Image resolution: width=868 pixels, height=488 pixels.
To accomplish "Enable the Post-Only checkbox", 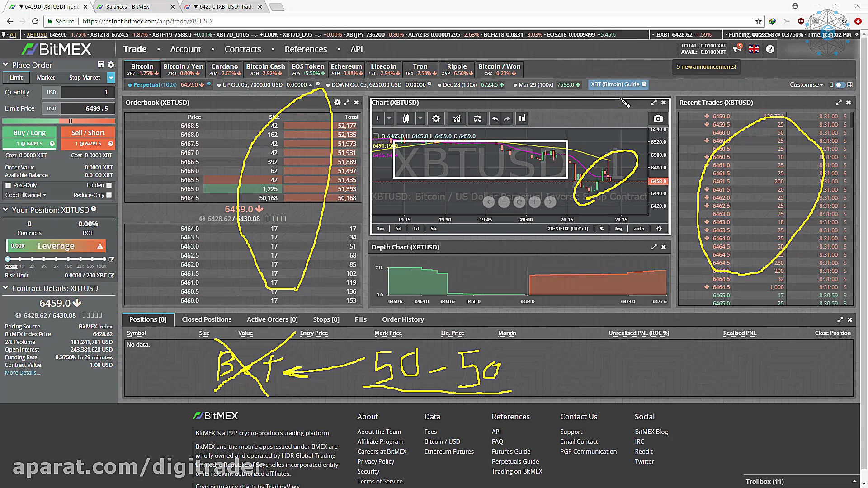I will [8, 185].
